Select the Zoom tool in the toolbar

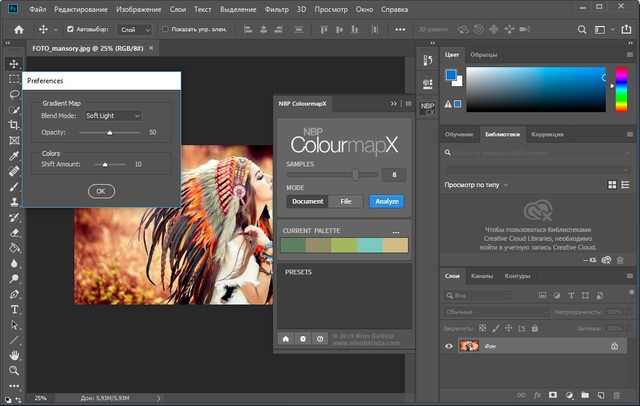tap(15, 371)
